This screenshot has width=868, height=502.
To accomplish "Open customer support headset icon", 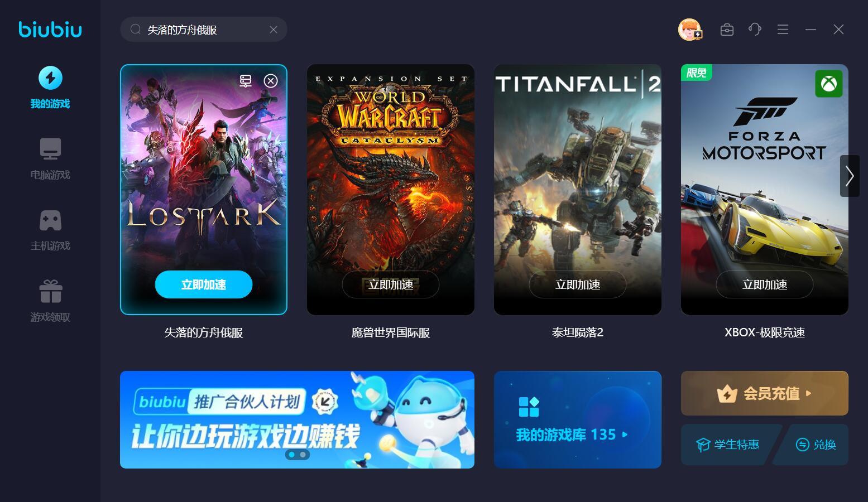I will tap(755, 30).
